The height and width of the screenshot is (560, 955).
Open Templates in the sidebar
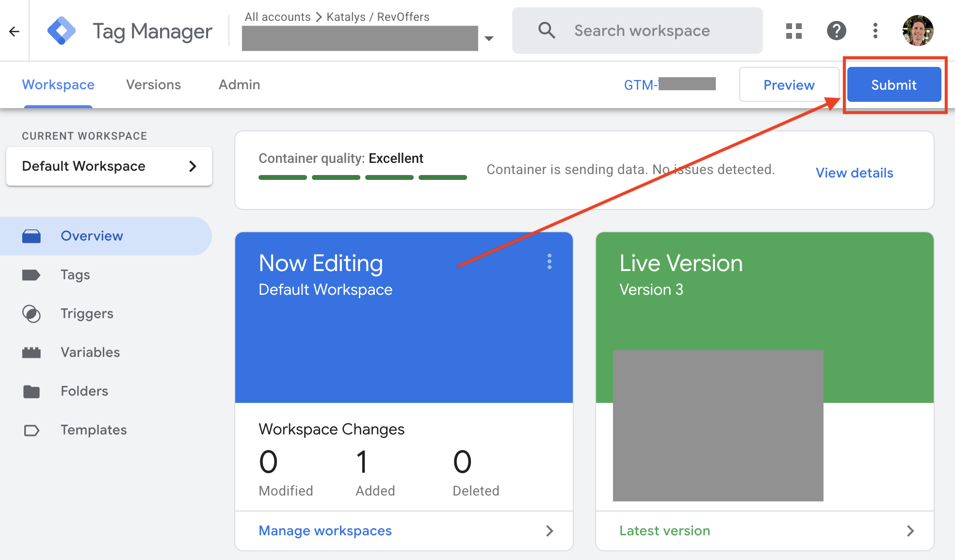click(94, 430)
